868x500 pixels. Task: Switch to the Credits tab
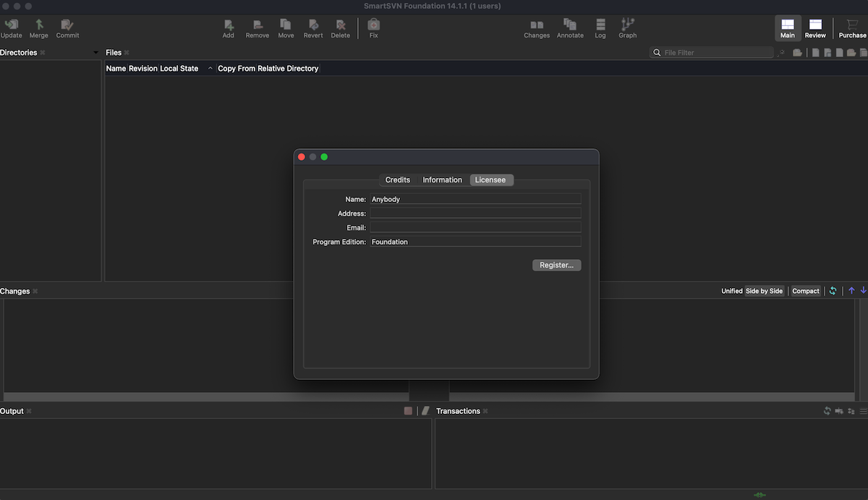click(x=397, y=180)
